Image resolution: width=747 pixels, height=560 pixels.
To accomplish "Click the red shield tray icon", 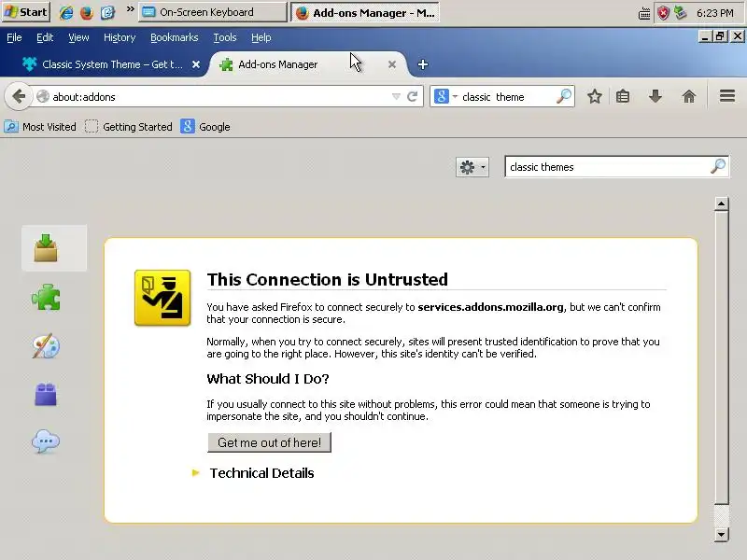I will (663, 13).
